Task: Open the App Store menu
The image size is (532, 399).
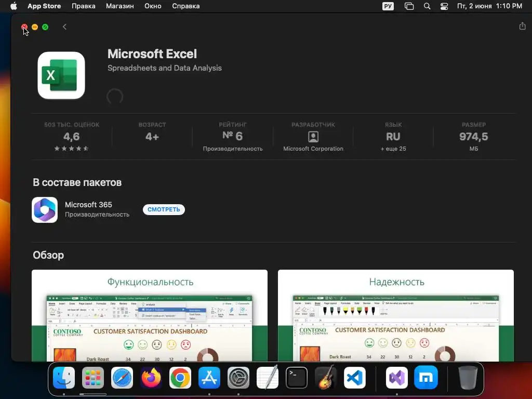Action: point(44,6)
